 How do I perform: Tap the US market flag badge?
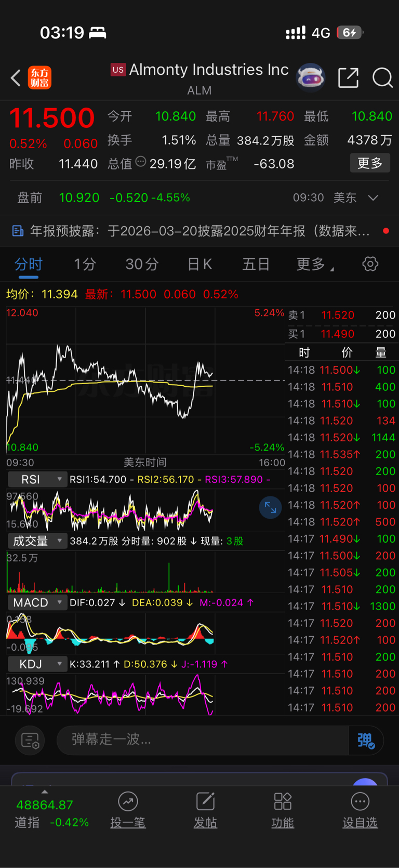(118, 70)
